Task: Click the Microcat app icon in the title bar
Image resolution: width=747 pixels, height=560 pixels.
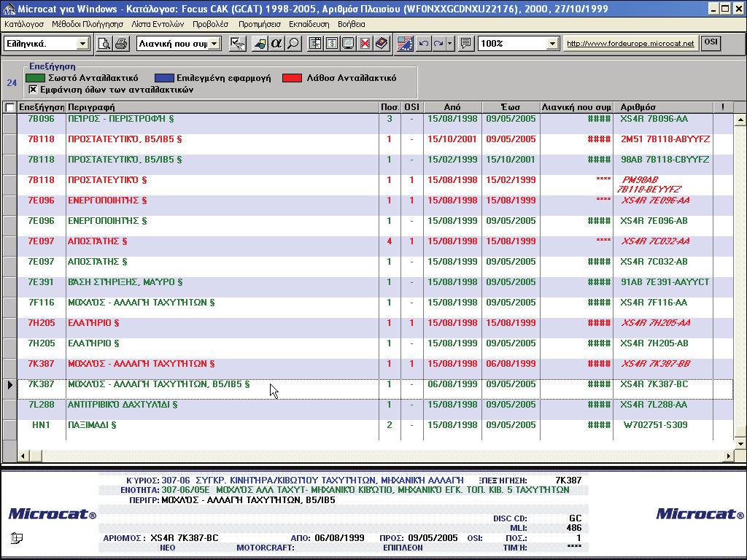Action: pyautogui.click(x=9, y=9)
